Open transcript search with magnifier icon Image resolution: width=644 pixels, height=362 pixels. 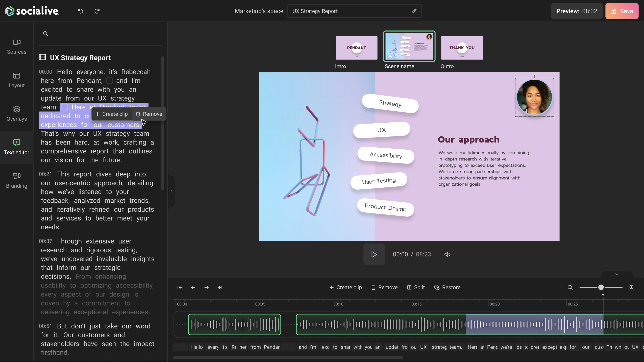45,33
